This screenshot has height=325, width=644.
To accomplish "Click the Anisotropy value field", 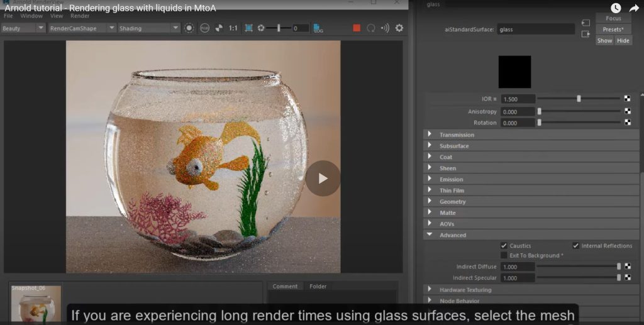I will (x=518, y=112).
